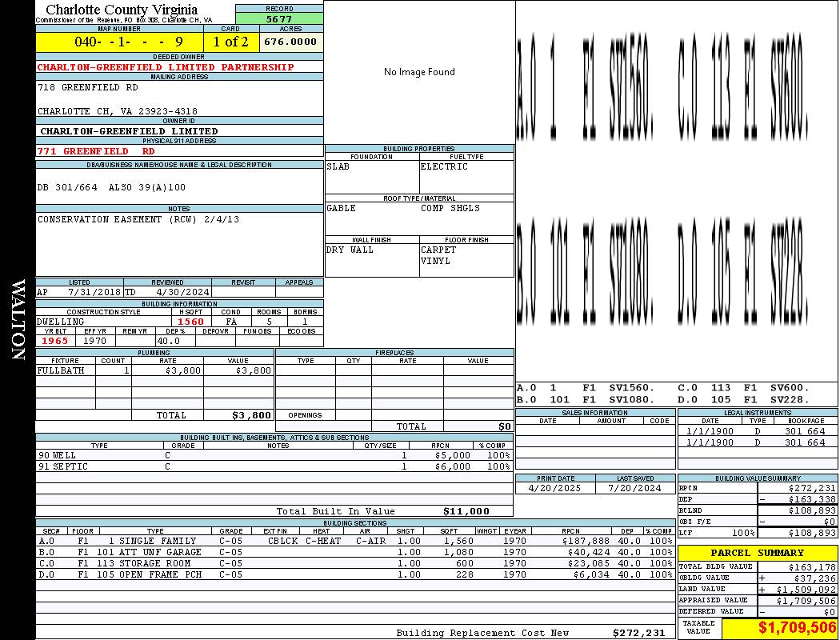This screenshot has height=640, width=840.
Task: Click Total Built In Value $11,000
Action: pyautogui.click(x=466, y=511)
